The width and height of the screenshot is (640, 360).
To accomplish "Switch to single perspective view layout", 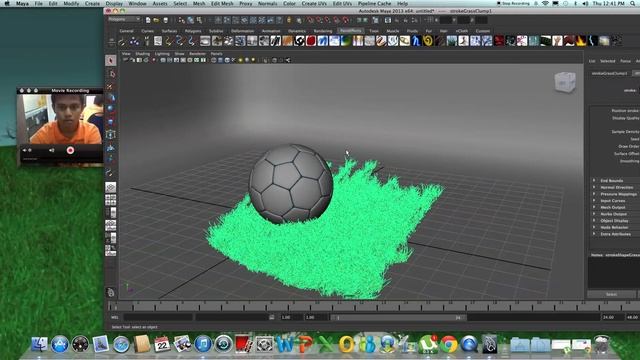I will click(111, 187).
